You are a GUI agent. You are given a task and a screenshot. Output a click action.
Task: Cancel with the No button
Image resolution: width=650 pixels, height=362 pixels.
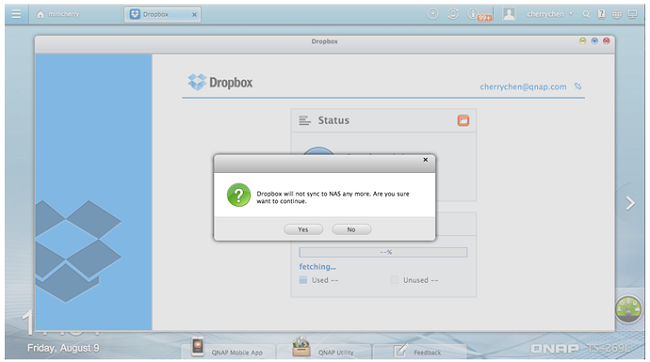click(x=351, y=229)
